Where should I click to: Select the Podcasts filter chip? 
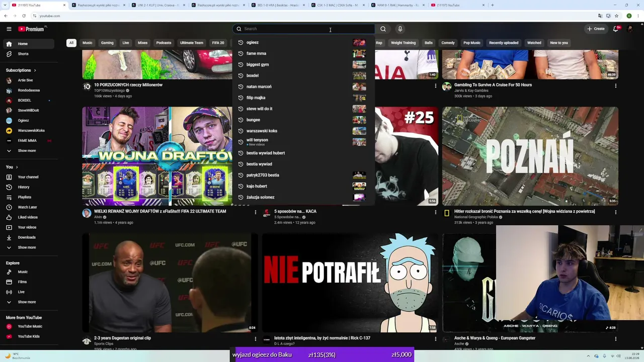(164, 43)
